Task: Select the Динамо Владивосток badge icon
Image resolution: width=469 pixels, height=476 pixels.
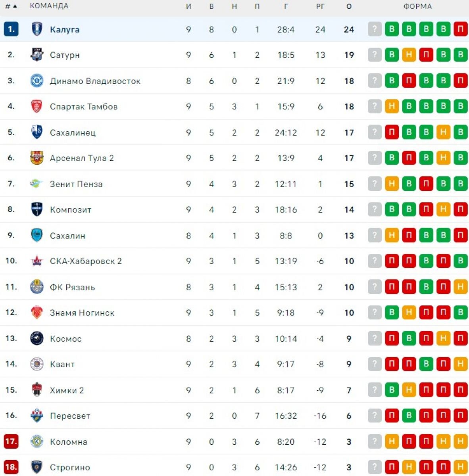Action: point(37,81)
